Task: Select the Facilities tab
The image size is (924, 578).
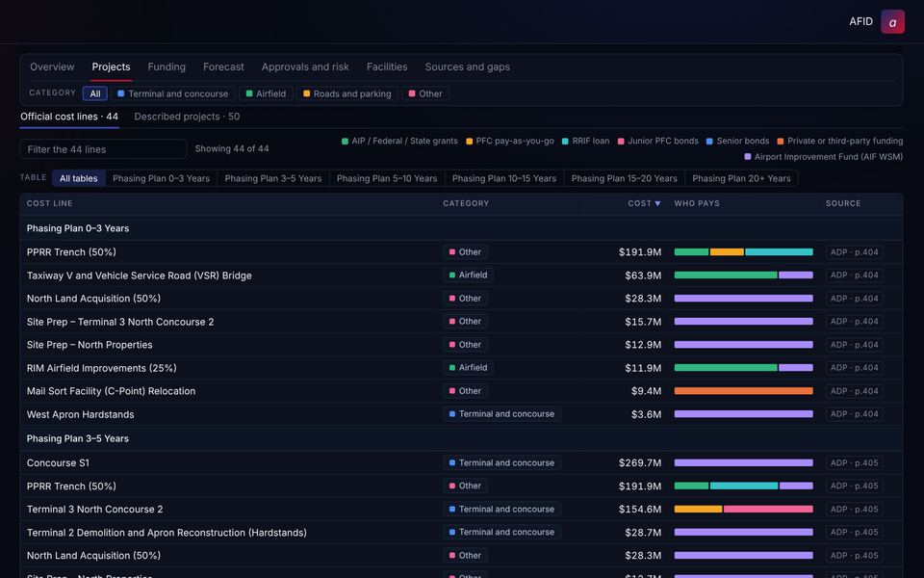Action: point(387,66)
